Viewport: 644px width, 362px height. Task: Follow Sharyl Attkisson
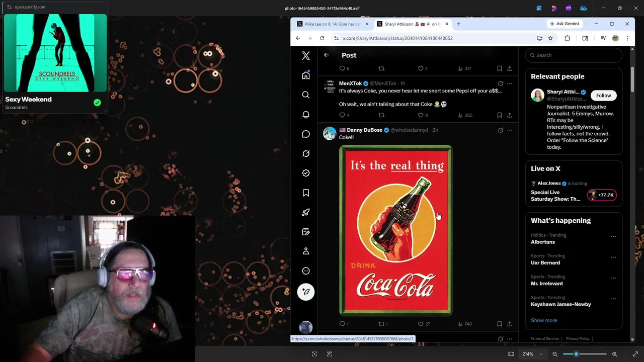[x=603, y=96]
